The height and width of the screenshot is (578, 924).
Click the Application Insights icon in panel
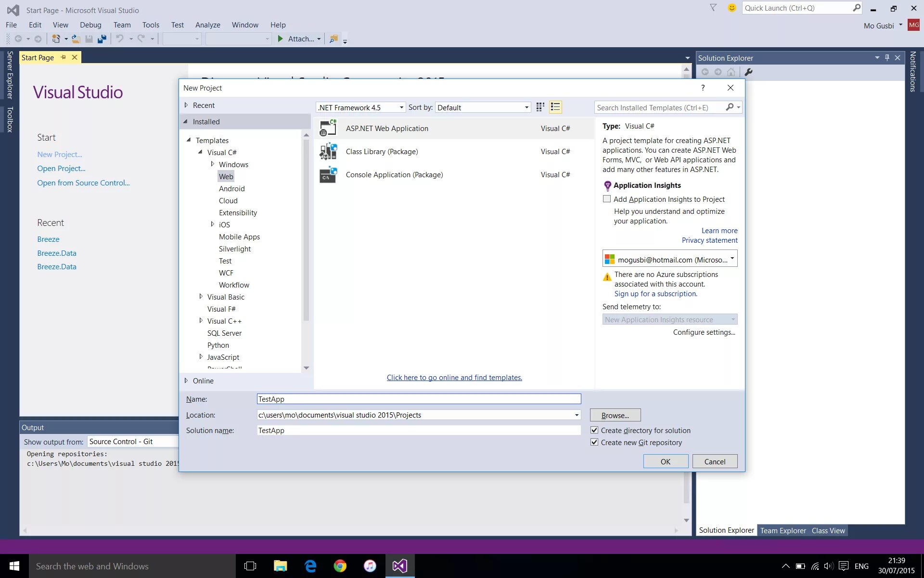(607, 185)
